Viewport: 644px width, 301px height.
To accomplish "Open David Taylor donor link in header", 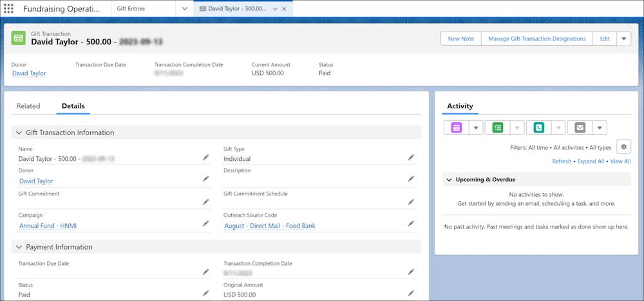I will pyautogui.click(x=29, y=73).
